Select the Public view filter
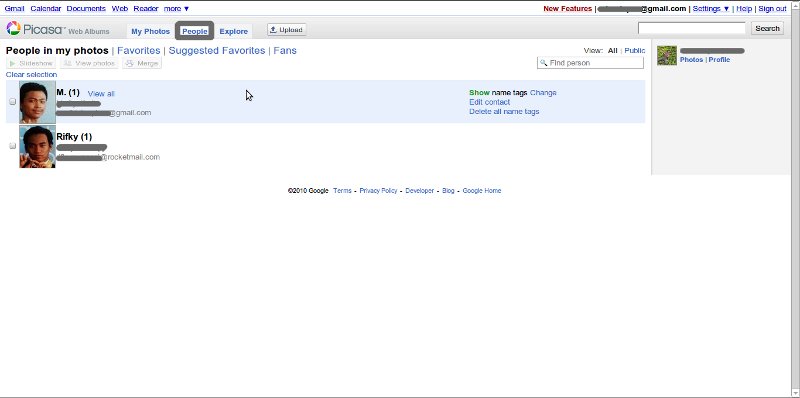This screenshot has width=800, height=398. 635,51
